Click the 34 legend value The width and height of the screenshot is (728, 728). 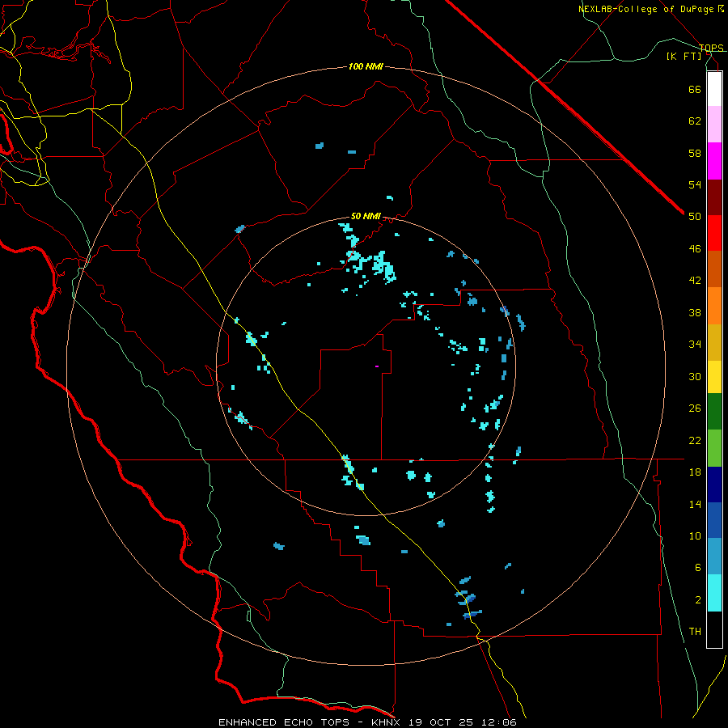tap(695, 345)
